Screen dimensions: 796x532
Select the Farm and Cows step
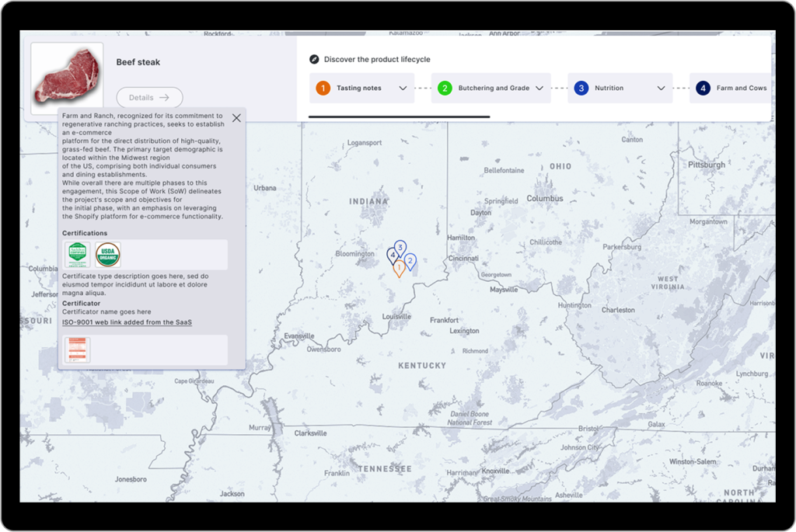(731, 88)
